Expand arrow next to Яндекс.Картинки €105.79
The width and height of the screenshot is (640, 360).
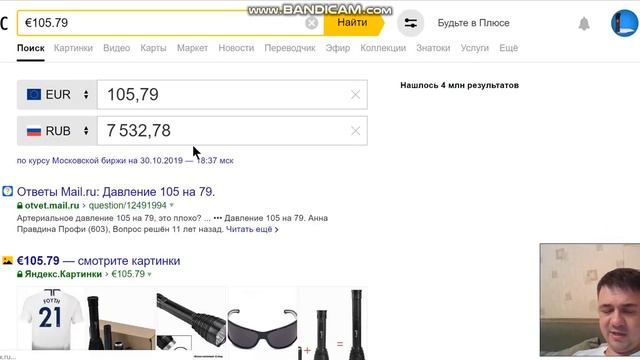coord(149,274)
